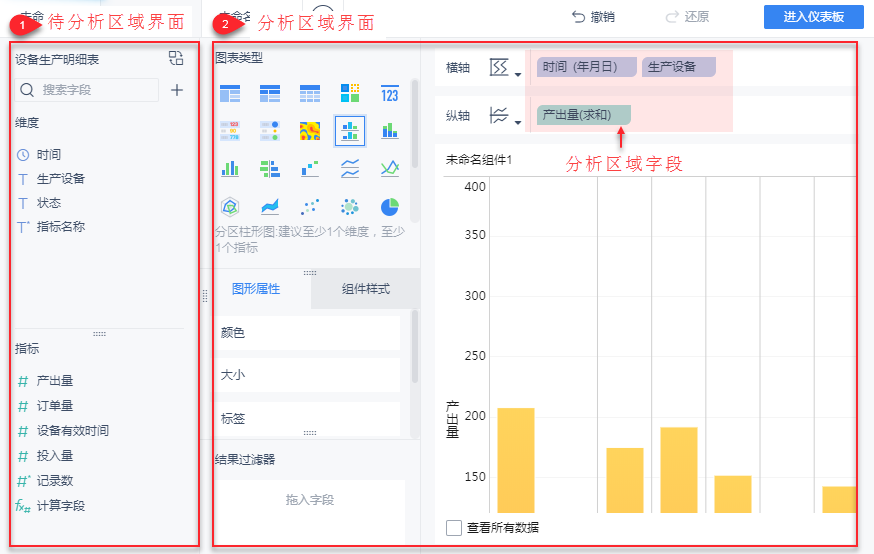Select the 计算字段 calculated field
The image size is (874, 554).
pos(61,506)
